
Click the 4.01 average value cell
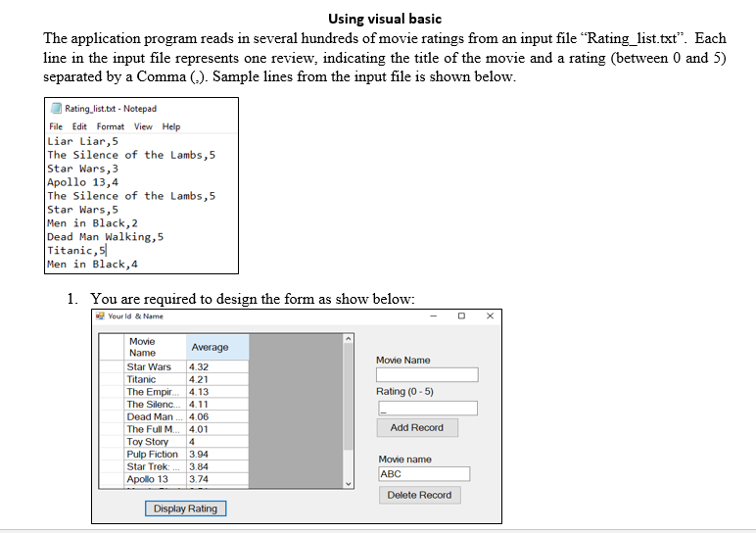[217, 429]
